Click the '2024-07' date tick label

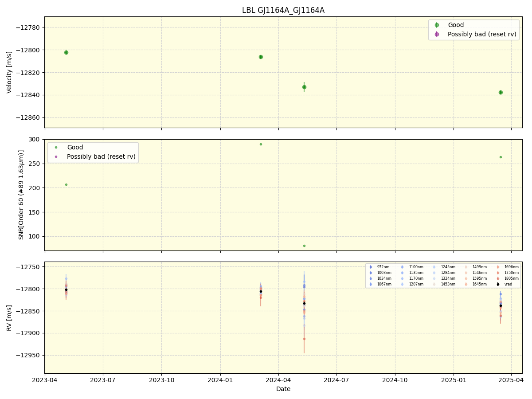(336, 379)
